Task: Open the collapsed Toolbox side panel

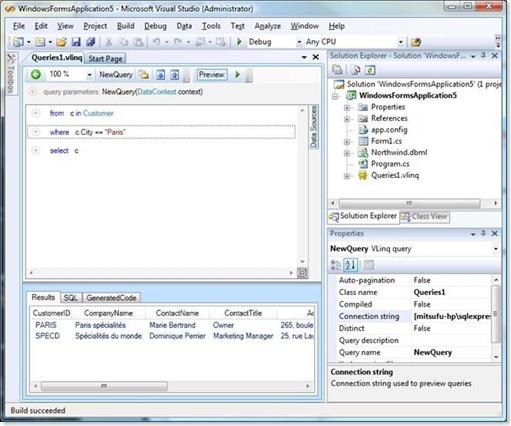Action: tap(11, 74)
